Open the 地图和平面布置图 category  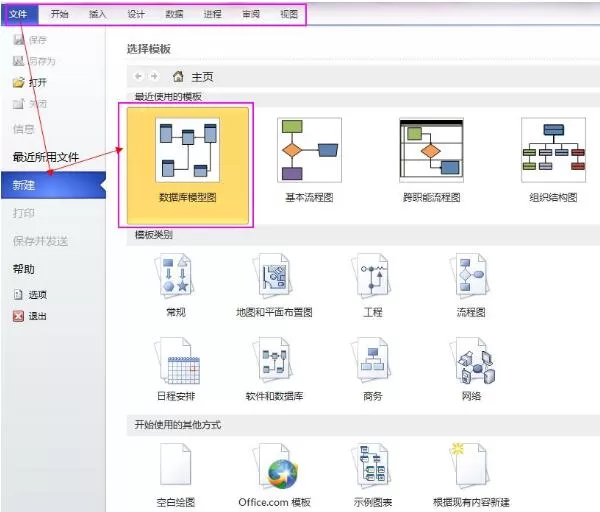click(274, 285)
